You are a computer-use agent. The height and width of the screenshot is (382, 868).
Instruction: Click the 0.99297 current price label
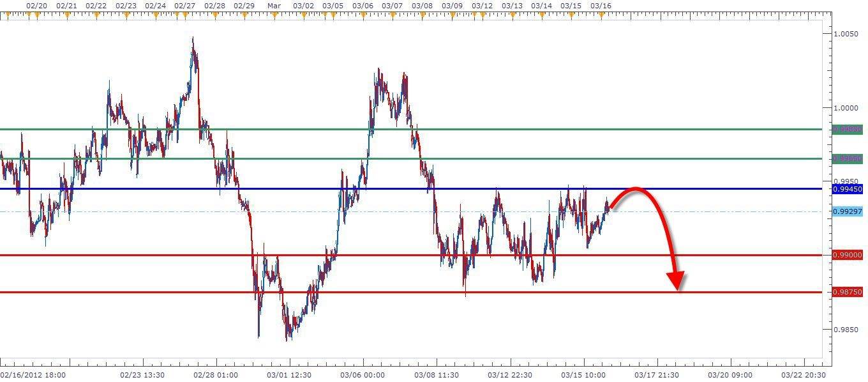point(848,211)
